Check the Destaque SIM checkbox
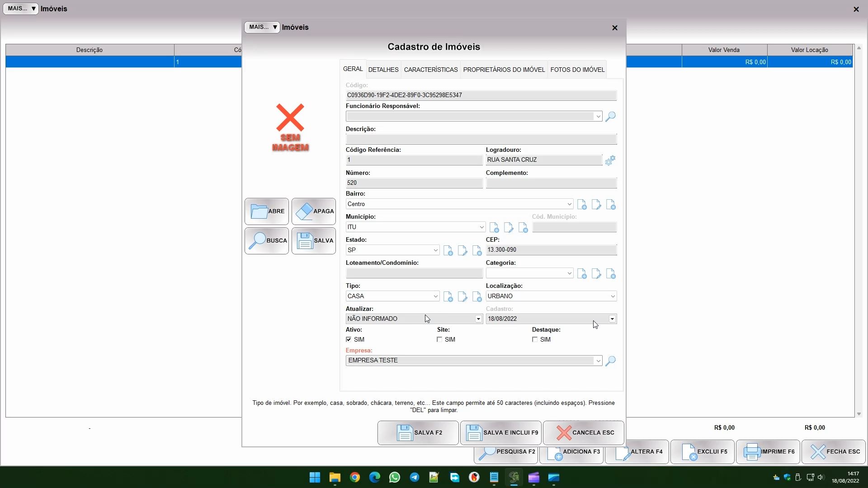Viewport: 868px width, 488px height. click(x=535, y=339)
